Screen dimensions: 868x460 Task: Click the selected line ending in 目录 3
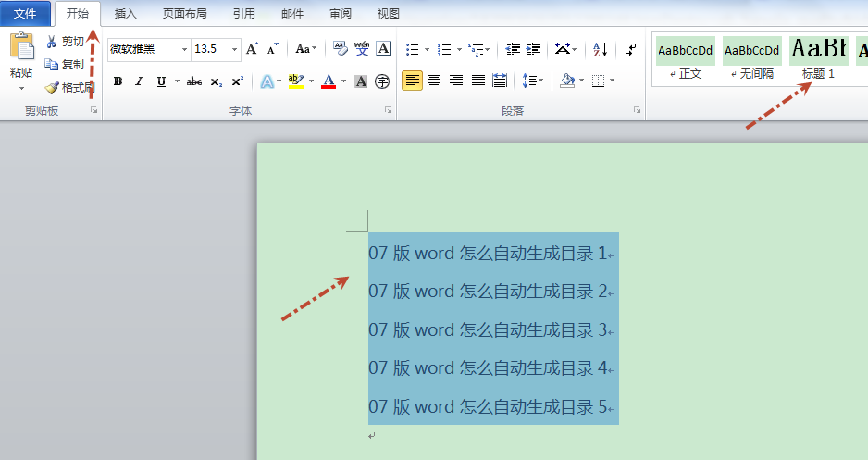(x=491, y=329)
